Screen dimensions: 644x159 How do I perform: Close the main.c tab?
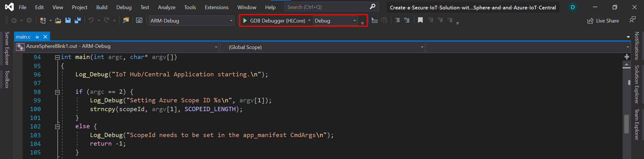pos(45,37)
